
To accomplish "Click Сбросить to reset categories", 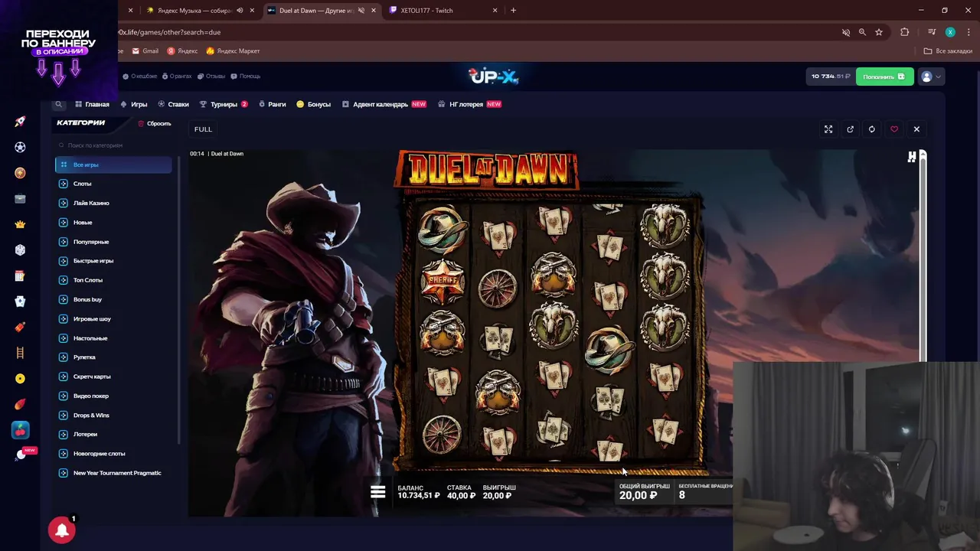I will (155, 123).
